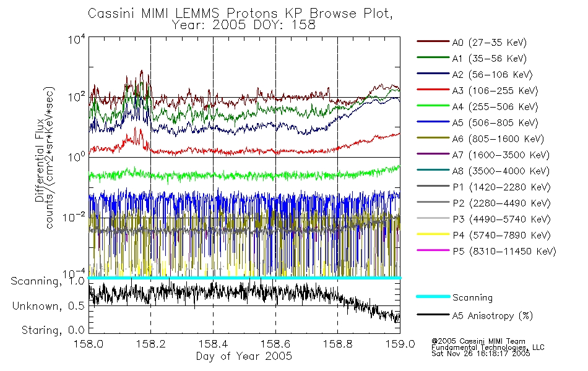
Task: Click the A5 Anisotropy (%) legend label
Action: (493, 316)
